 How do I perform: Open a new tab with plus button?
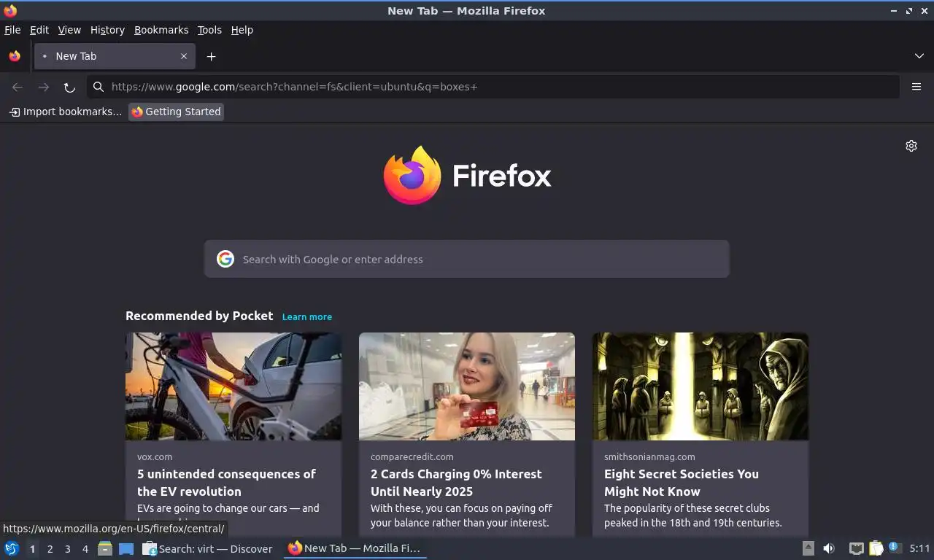(x=211, y=56)
